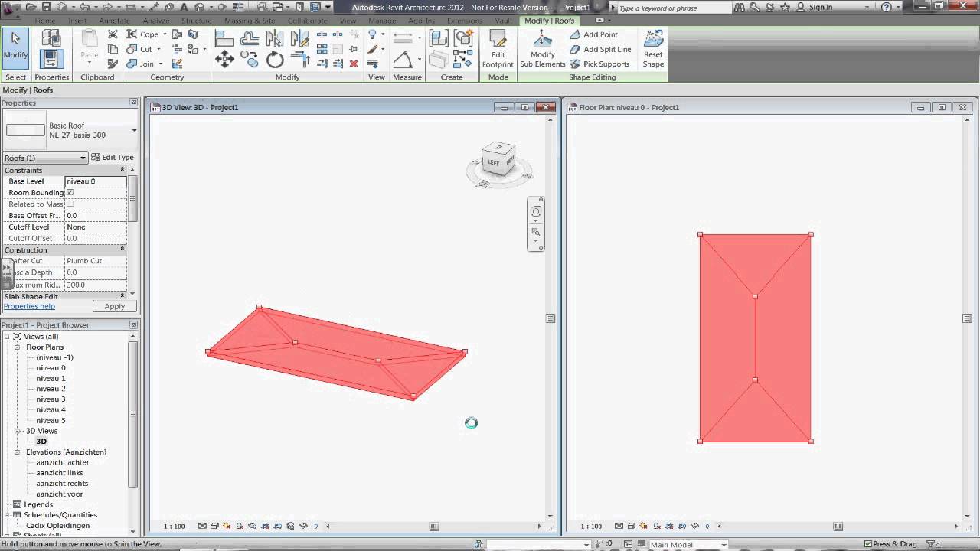The image size is (980, 551).
Task: Click the Base Level value field
Action: (x=96, y=181)
